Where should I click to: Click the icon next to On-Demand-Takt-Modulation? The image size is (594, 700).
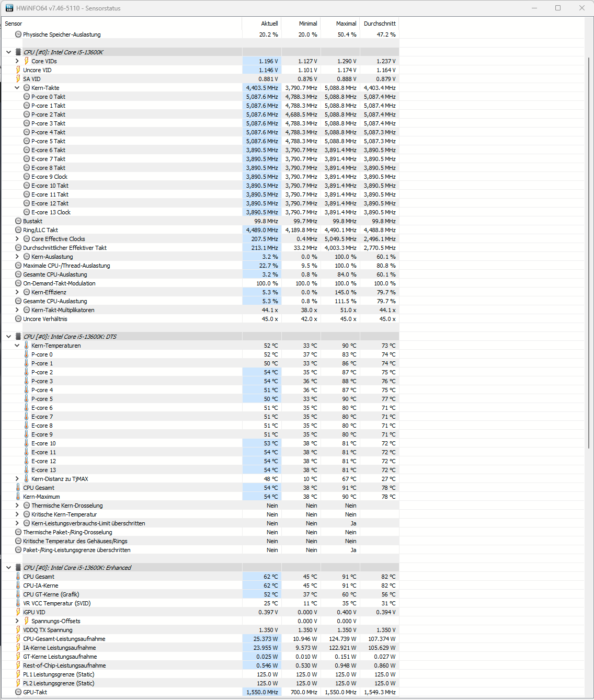coord(18,283)
